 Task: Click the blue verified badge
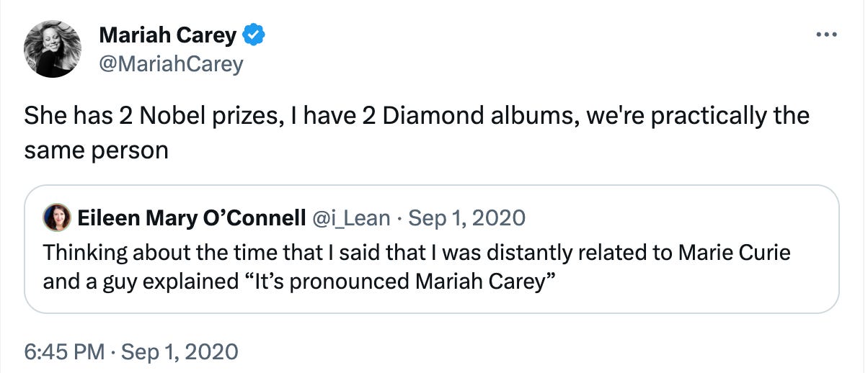[x=254, y=35]
